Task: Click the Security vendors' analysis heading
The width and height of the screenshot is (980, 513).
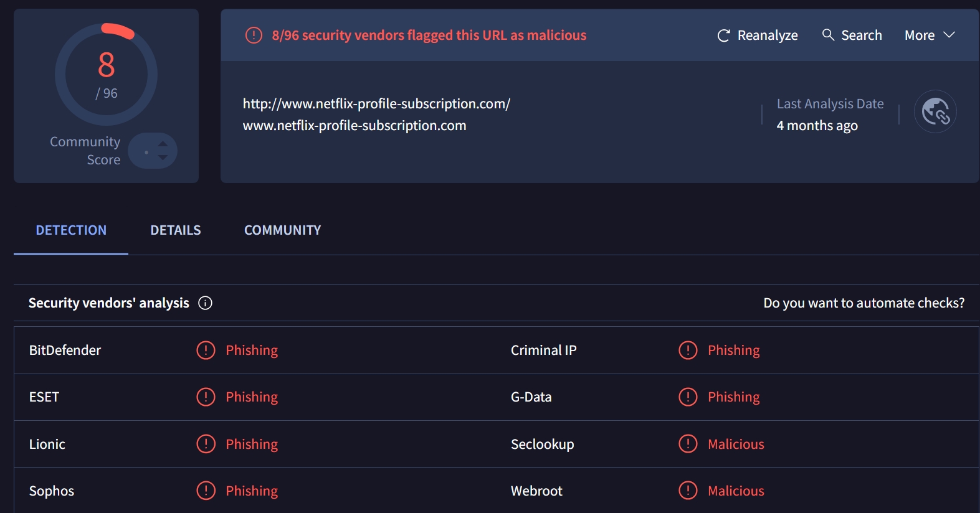Action: tap(109, 303)
